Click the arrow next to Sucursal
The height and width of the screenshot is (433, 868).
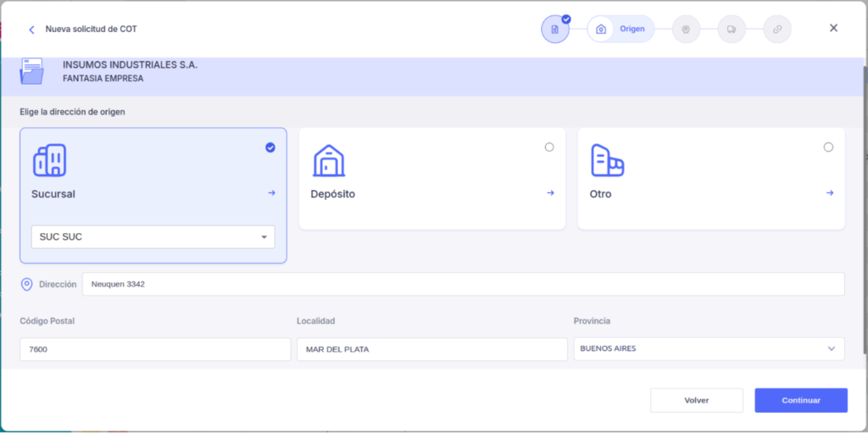[x=271, y=192]
